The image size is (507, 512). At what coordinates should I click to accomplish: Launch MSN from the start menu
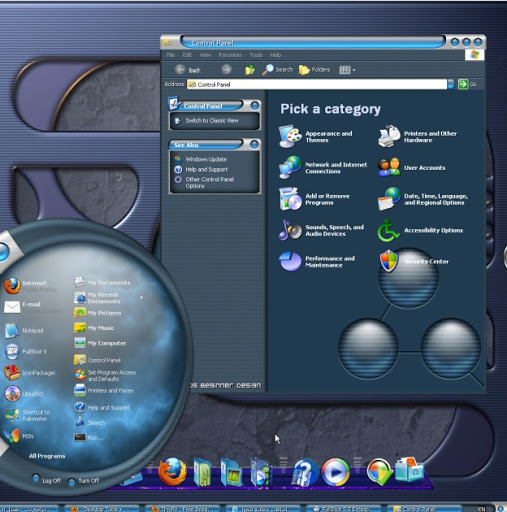(19, 436)
